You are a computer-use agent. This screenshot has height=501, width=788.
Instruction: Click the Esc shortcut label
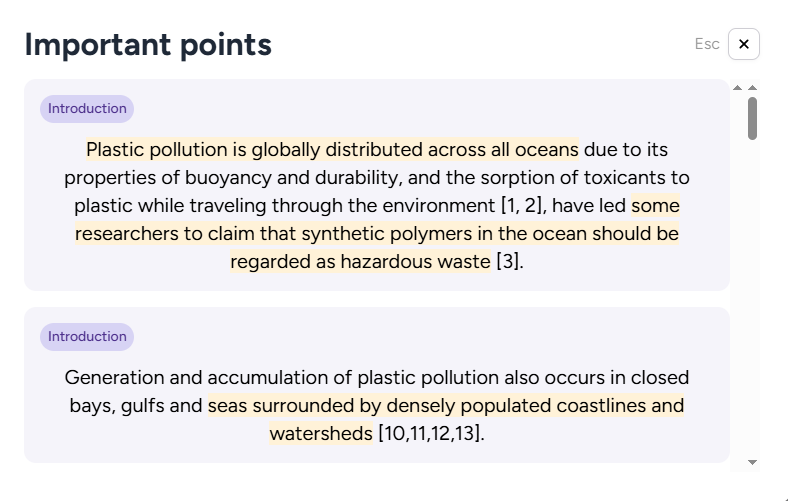(x=707, y=44)
